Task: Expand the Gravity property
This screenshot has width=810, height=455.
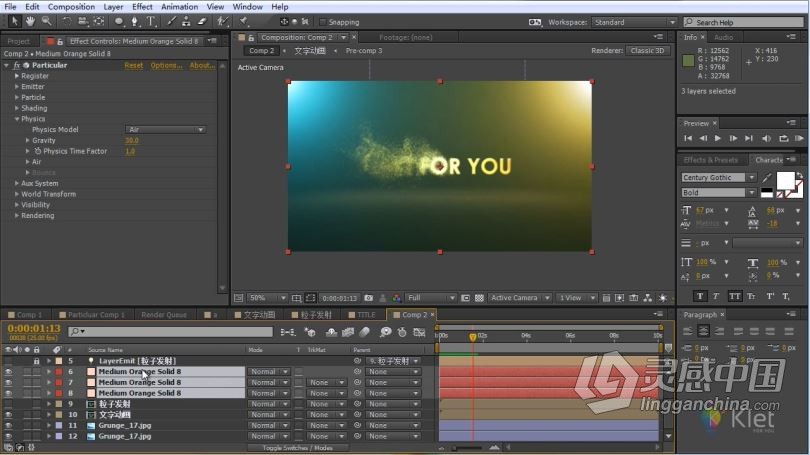Action: tap(27, 140)
